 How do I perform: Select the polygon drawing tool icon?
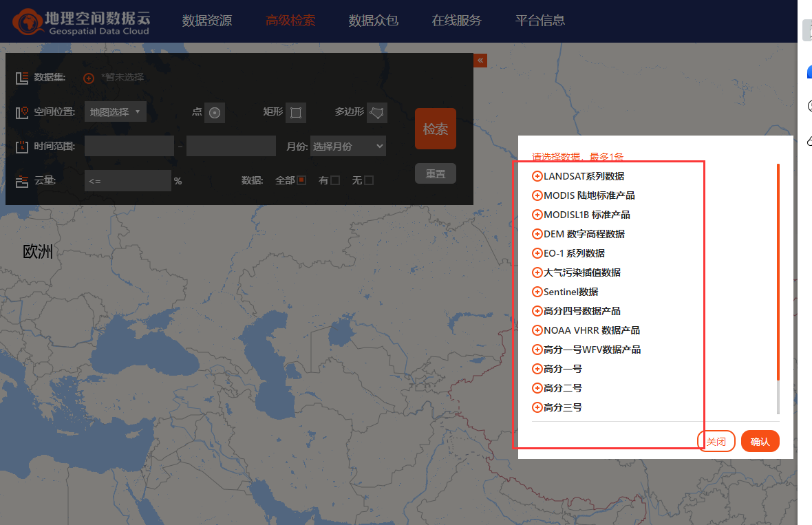coord(377,113)
